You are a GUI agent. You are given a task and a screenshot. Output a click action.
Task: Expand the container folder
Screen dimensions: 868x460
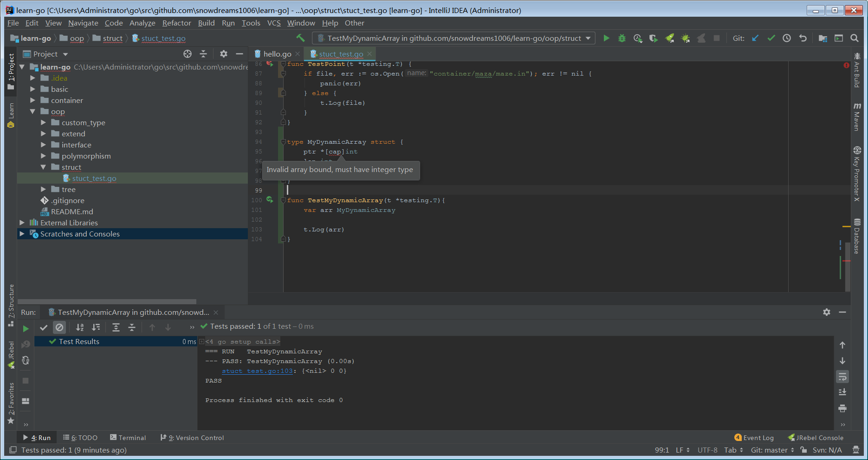click(32, 100)
